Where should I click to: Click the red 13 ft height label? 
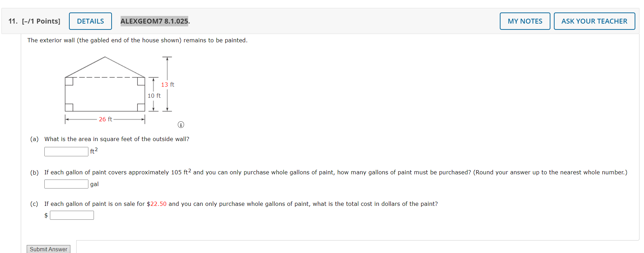pos(167,85)
